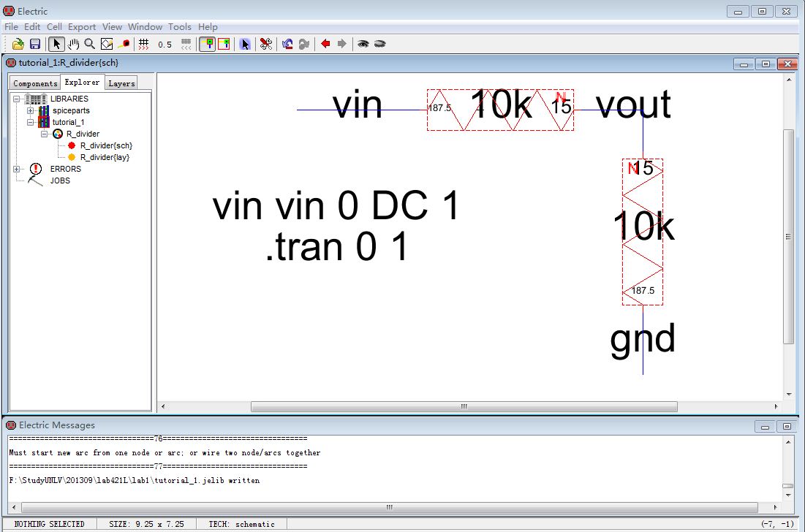Screen dimensions: 805x532
Task: Collapse the LIBRARIES tree node
Action: 16,99
